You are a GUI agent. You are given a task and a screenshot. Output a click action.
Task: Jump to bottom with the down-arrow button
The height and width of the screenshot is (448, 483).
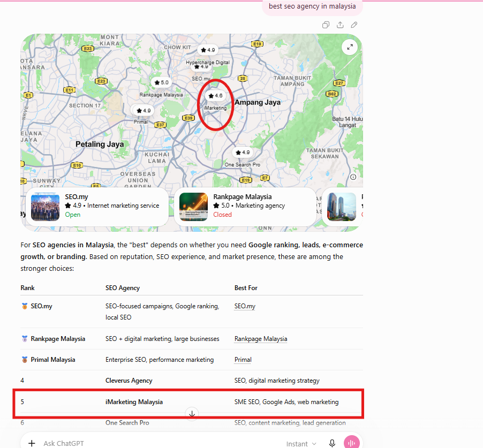pyautogui.click(x=192, y=414)
